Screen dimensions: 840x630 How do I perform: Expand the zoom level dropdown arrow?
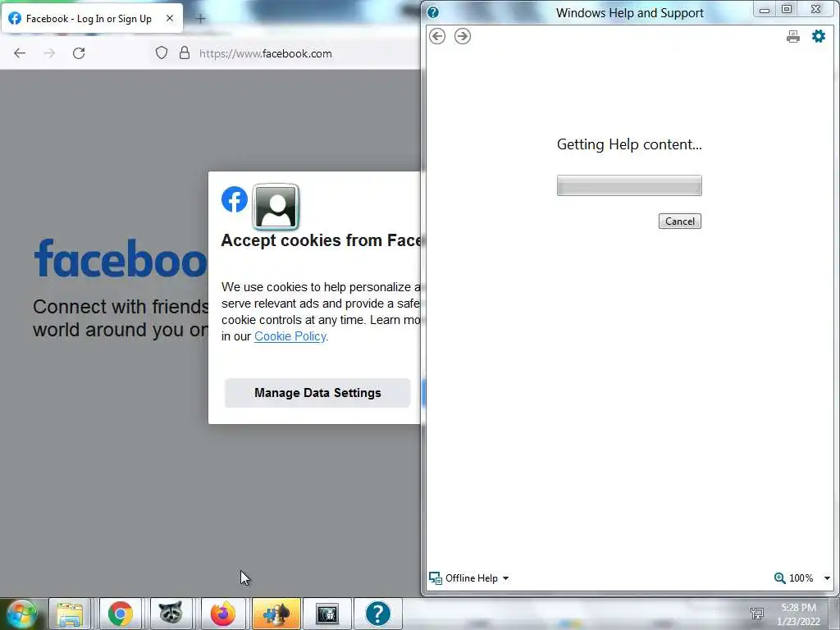click(827, 578)
